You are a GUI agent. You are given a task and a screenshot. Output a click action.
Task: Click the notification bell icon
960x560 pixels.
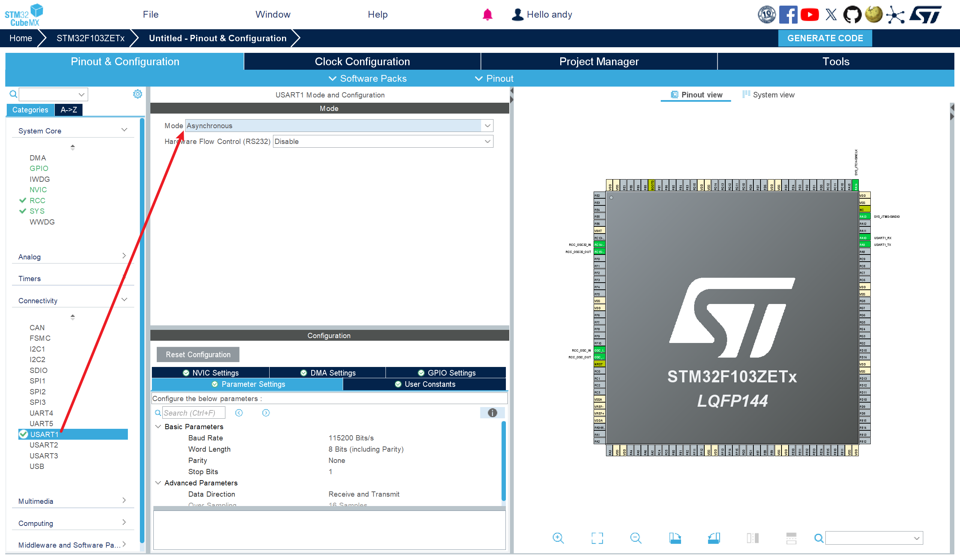coord(487,15)
